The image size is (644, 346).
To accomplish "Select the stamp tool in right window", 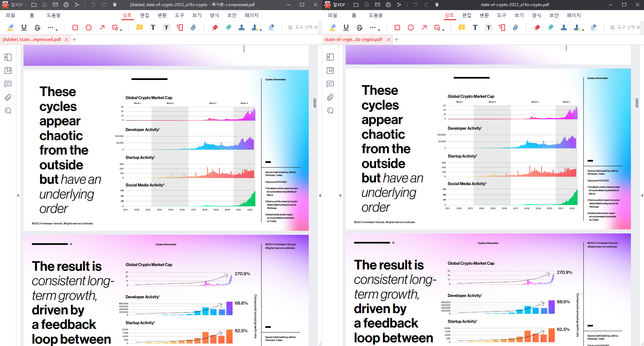I will pyautogui.click(x=564, y=28).
